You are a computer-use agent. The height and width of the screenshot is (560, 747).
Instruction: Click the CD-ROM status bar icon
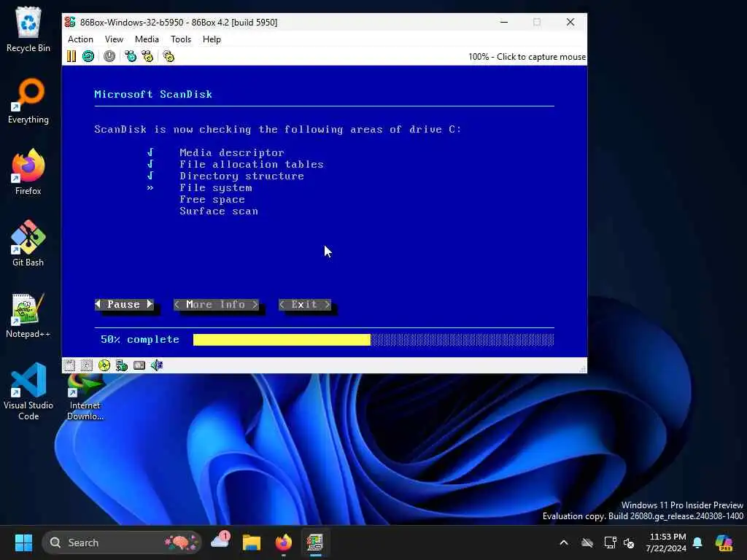pyautogui.click(x=104, y=365)
